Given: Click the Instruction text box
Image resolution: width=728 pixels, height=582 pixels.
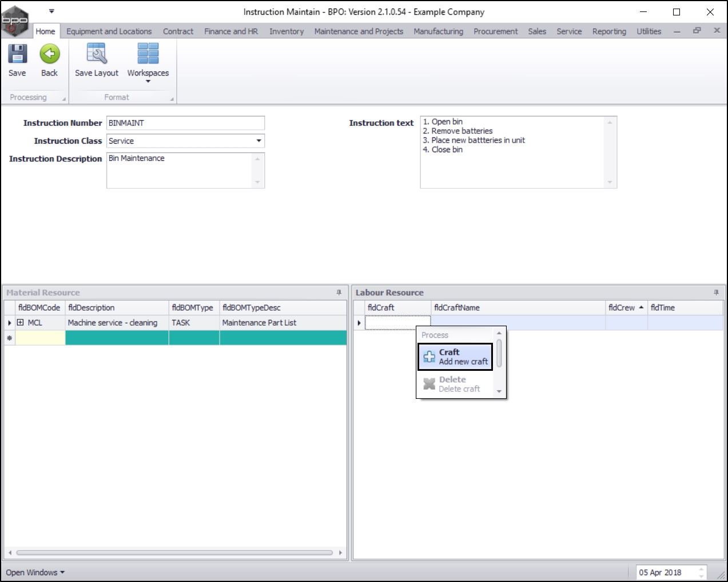Looking at the screenshot, I should [518, 152].
